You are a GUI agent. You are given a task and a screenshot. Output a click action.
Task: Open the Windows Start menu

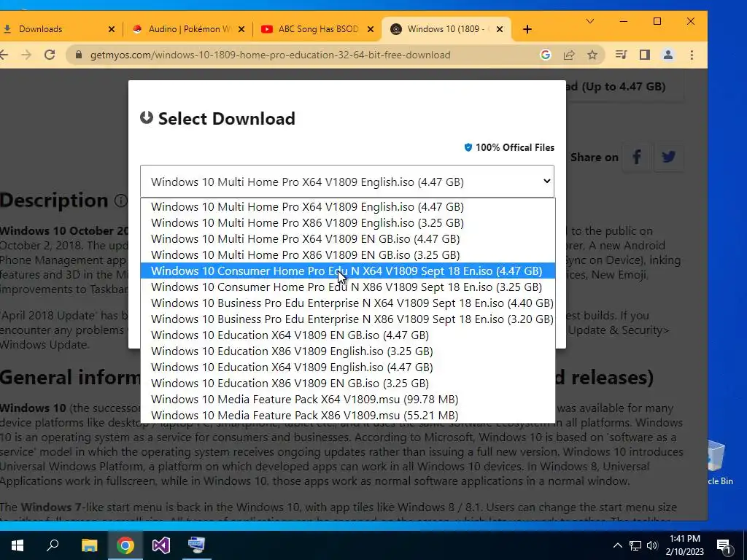(x=18, y=545)
